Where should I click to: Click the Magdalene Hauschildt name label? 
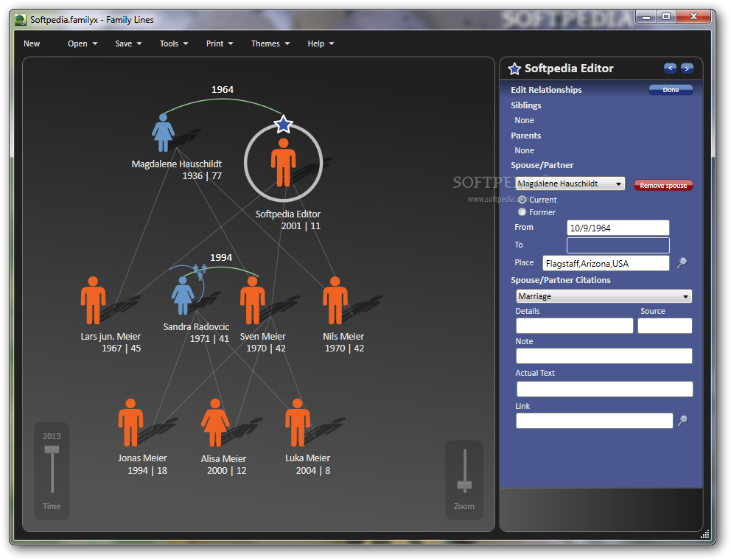pyautogui.click(x=177, y=164)
